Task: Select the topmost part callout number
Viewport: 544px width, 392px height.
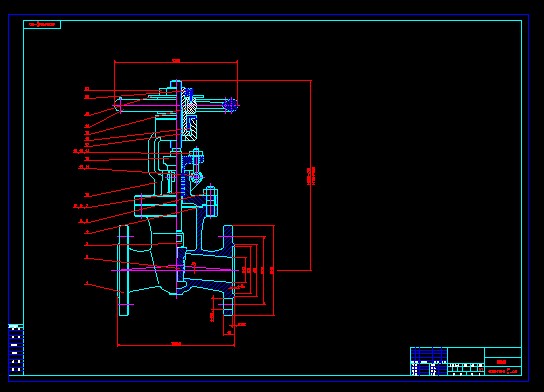Action: point(87,89)
